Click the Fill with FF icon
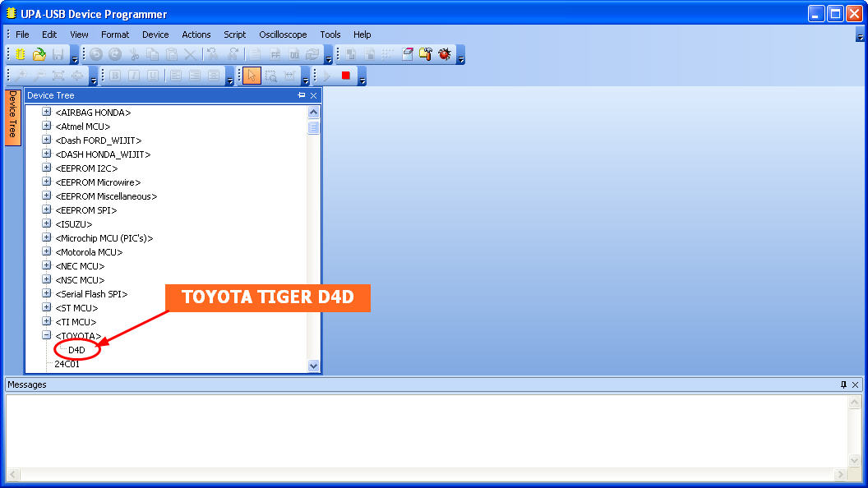Image resolution: width=868 pixels, height=488 pixels. pyautogui.click(x=275, y=54)
